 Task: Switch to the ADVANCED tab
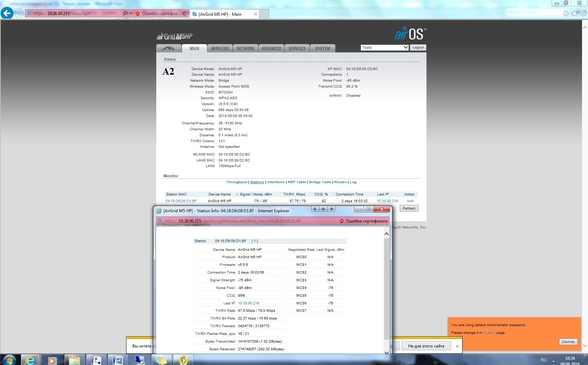click(271, 48)
